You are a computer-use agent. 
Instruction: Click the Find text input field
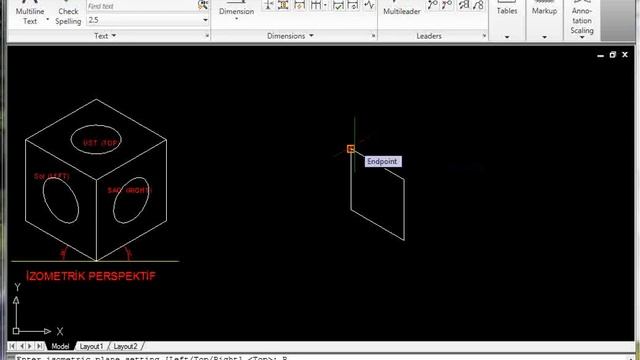coord(142,6)
